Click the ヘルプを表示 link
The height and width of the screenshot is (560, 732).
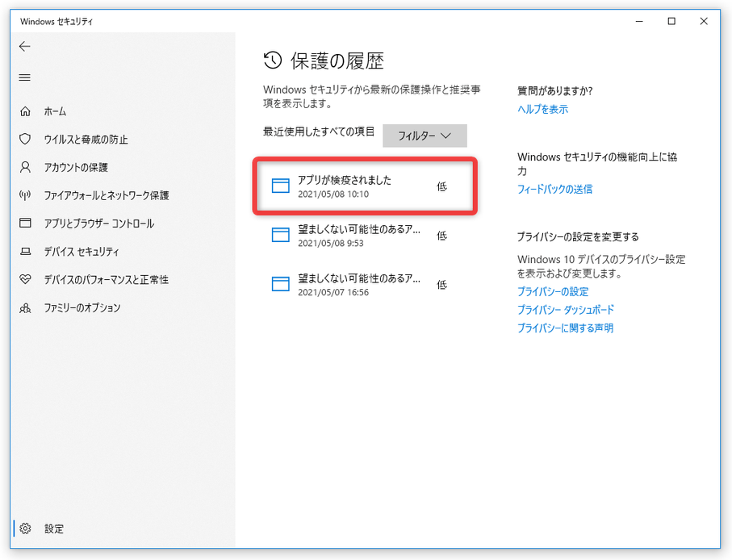coord(542,109)
